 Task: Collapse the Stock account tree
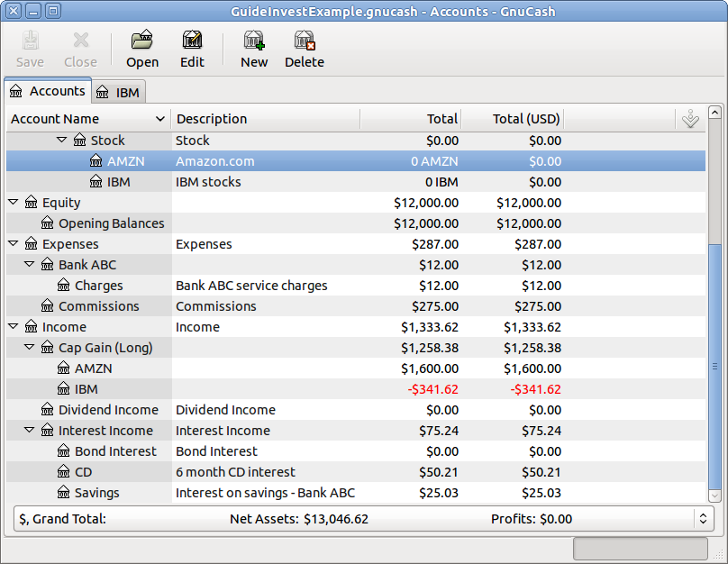tap(61, 140)
